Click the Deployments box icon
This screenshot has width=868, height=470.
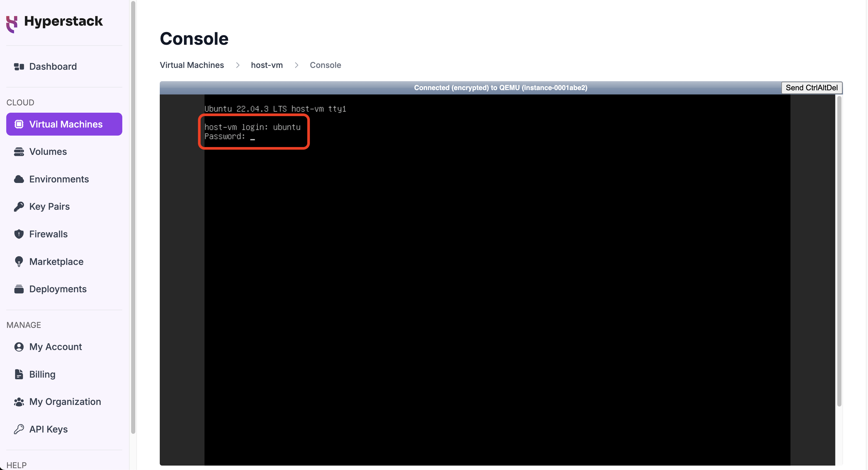[19, 289]
